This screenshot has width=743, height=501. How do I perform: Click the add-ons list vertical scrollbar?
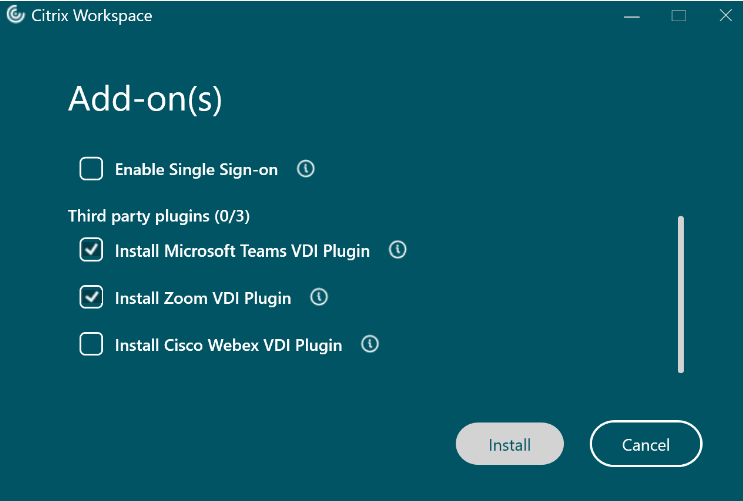(681, 294)
